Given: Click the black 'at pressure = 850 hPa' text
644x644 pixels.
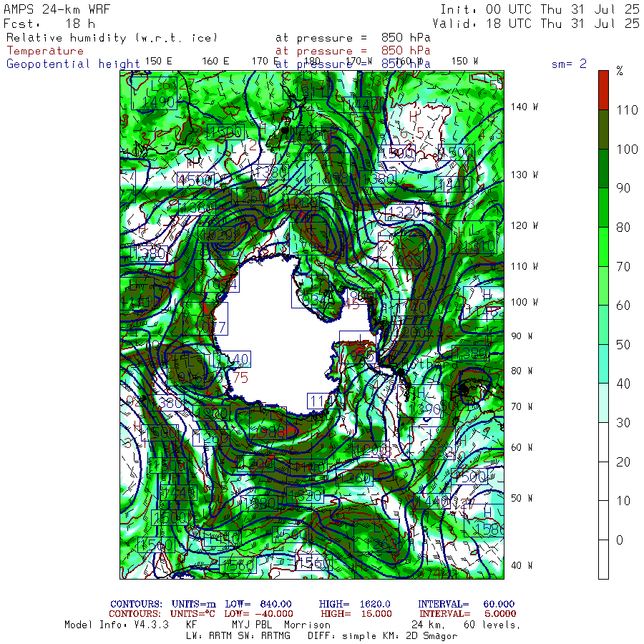Looking at the screenshot, I should [353, 38].
